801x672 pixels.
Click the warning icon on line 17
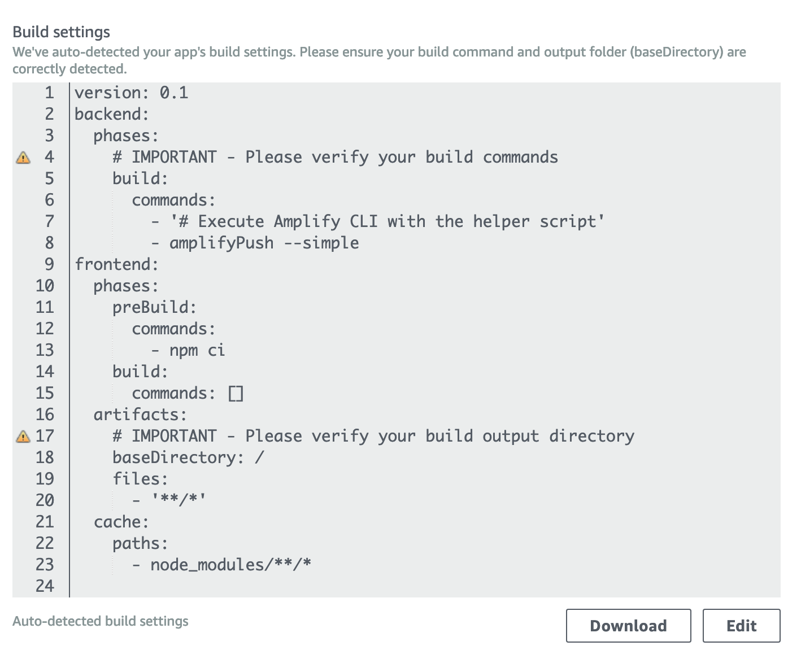click(x=23, y=435)
